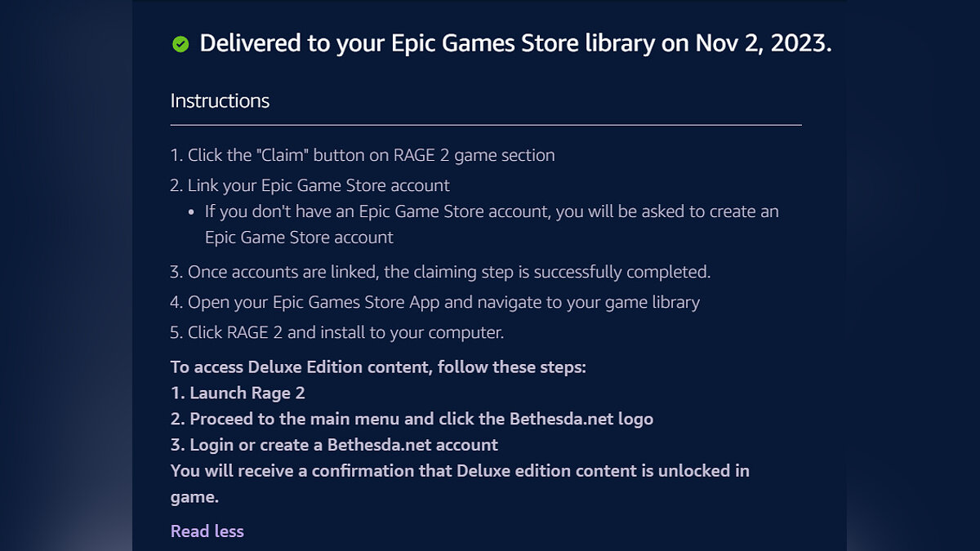Click the bullet point before 'If you don't have'

tap(191, 212)
